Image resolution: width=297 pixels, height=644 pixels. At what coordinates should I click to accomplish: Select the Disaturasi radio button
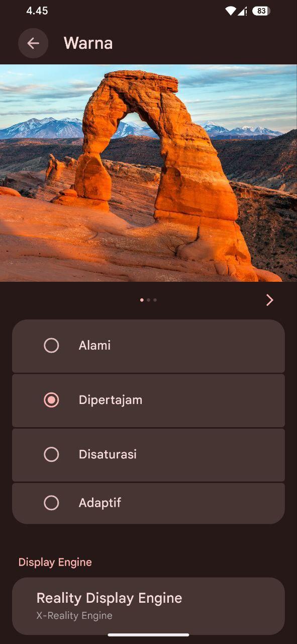pos(51,454)
